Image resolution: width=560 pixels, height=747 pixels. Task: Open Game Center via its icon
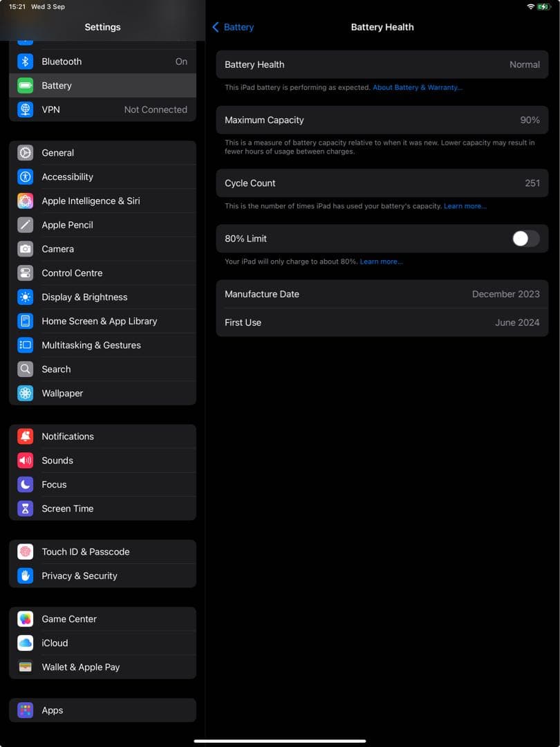(26, 619)
